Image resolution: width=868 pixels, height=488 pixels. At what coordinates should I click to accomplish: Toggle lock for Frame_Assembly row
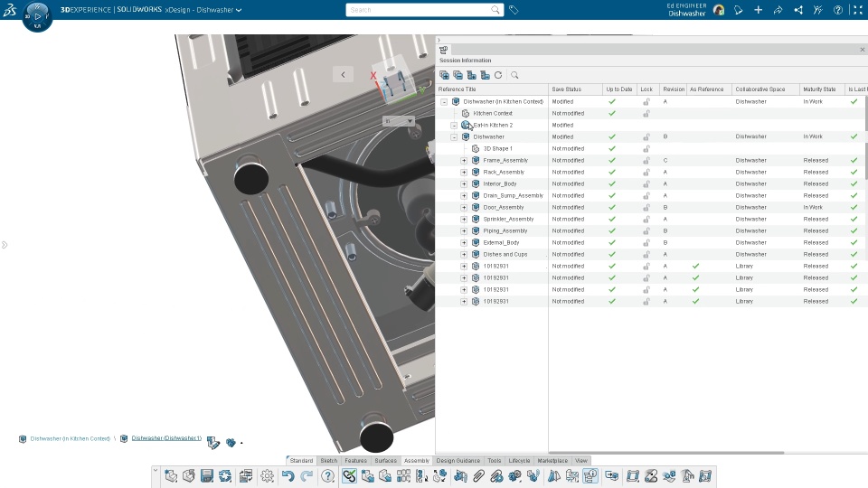pos(646,161)
